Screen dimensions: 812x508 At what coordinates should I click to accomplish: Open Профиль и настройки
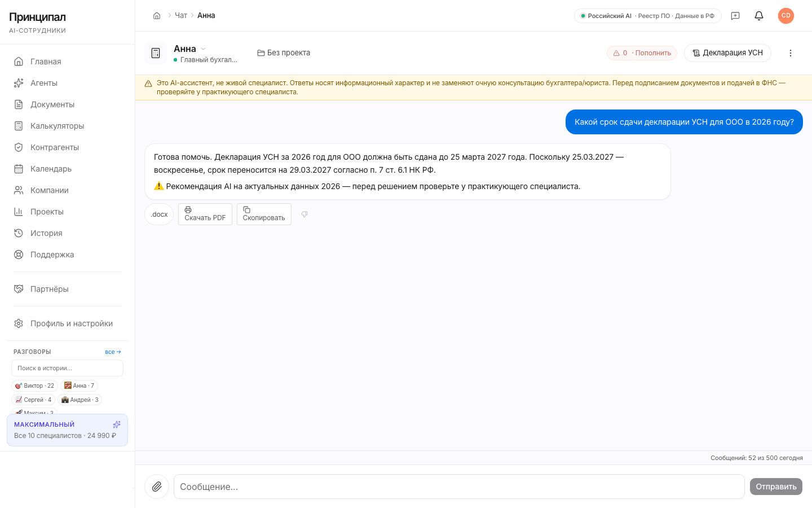tap(68, 323)
